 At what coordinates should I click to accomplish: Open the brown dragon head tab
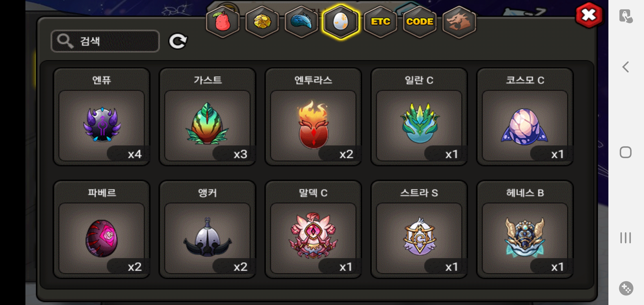(x=459, y=22)
